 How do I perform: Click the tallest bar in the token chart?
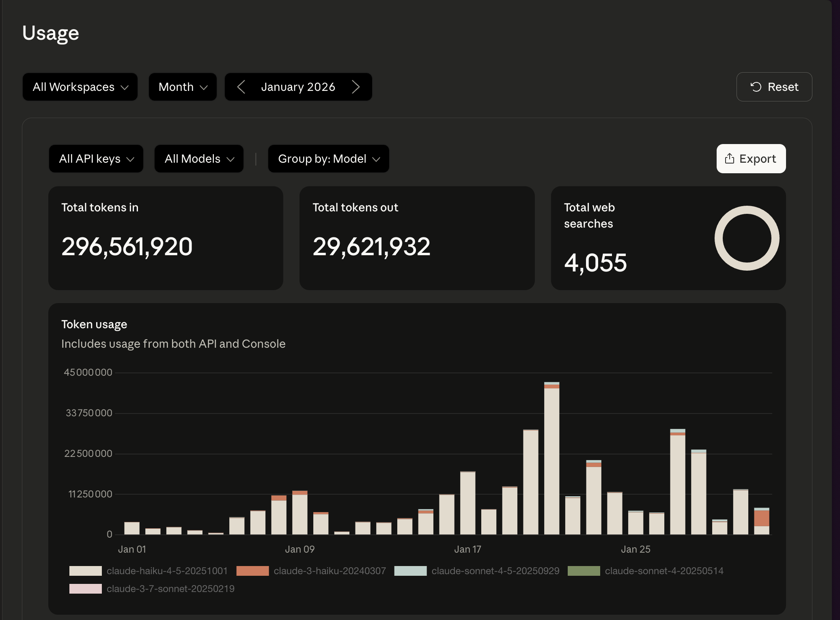[551, 459]
